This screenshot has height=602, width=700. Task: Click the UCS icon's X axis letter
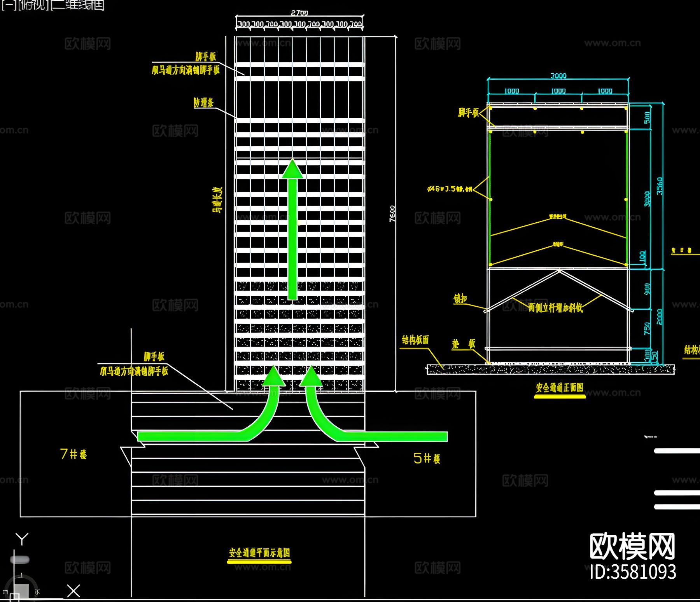(x=73, y=591)
